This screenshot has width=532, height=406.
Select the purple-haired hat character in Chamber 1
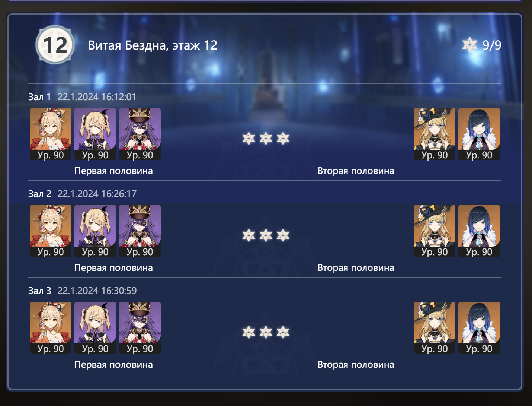pos(140,134)
